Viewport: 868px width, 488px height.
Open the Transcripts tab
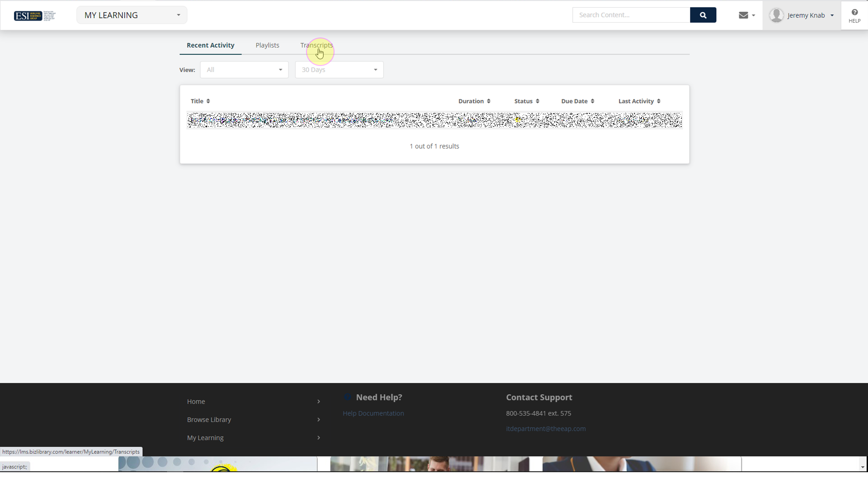coord(316,45)
